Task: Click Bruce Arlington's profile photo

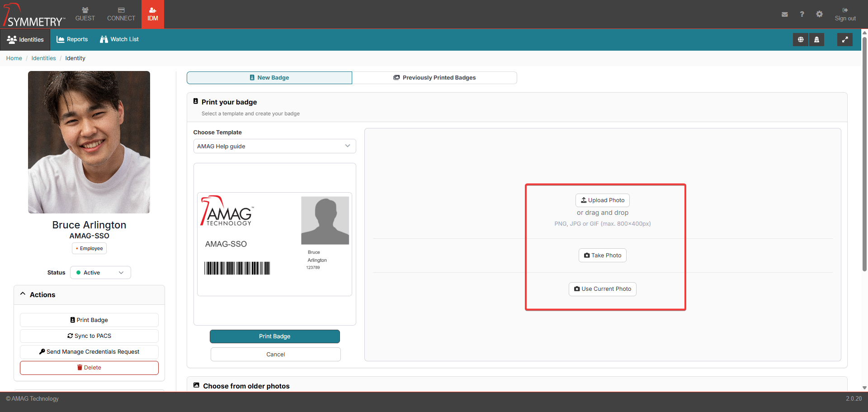Action: 89,142
